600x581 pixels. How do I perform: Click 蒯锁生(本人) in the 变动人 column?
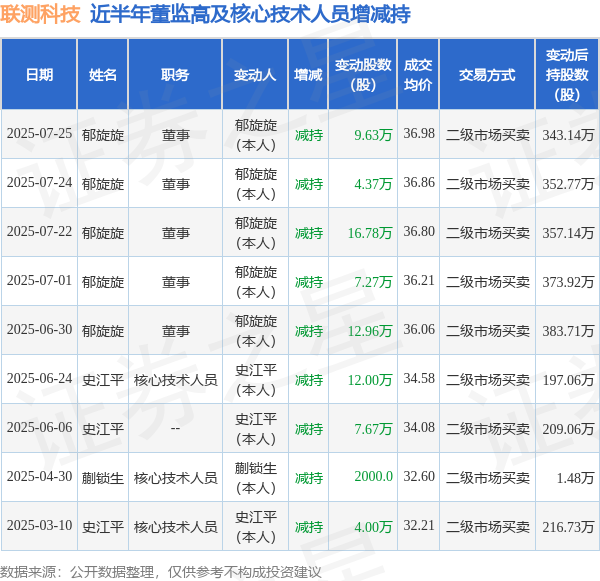tap(256, 478)
